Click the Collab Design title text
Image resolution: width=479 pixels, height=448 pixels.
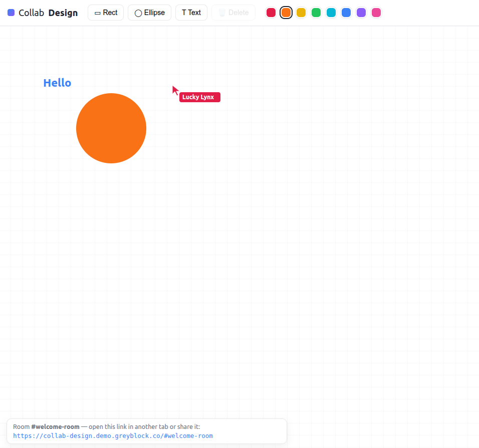tap(48, 13)
